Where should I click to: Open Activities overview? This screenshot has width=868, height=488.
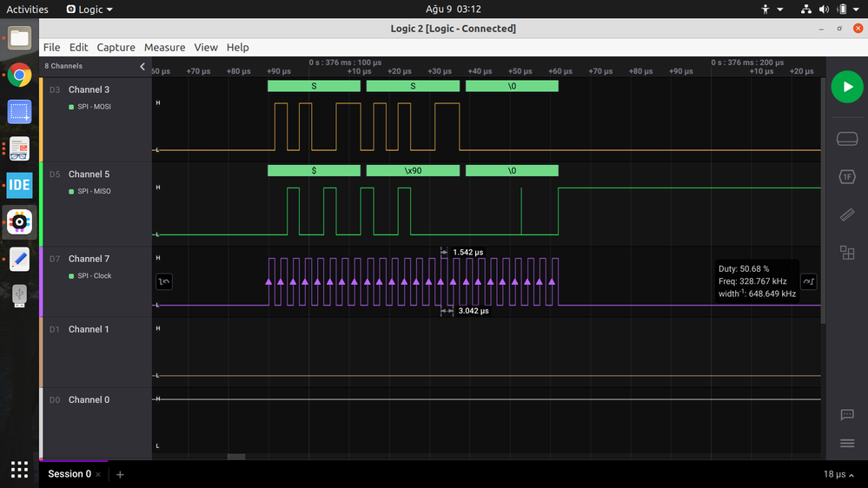click(27, 9)
